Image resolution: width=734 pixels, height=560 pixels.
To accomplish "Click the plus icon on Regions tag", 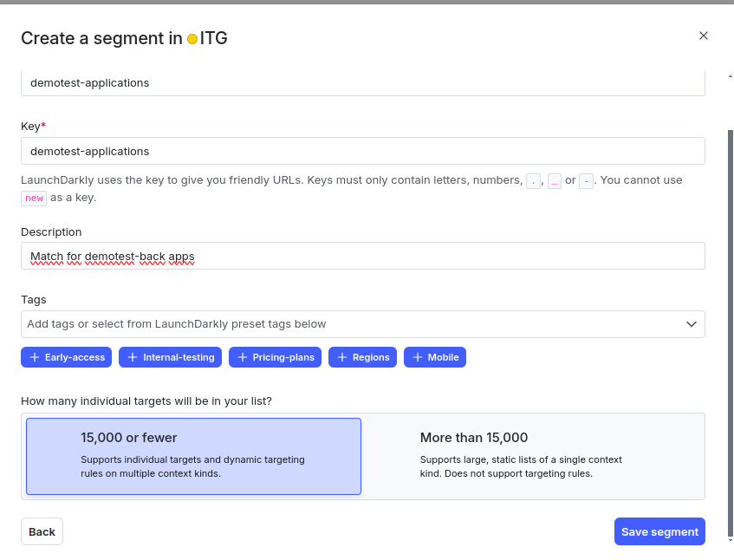I will tap(342, 357).
